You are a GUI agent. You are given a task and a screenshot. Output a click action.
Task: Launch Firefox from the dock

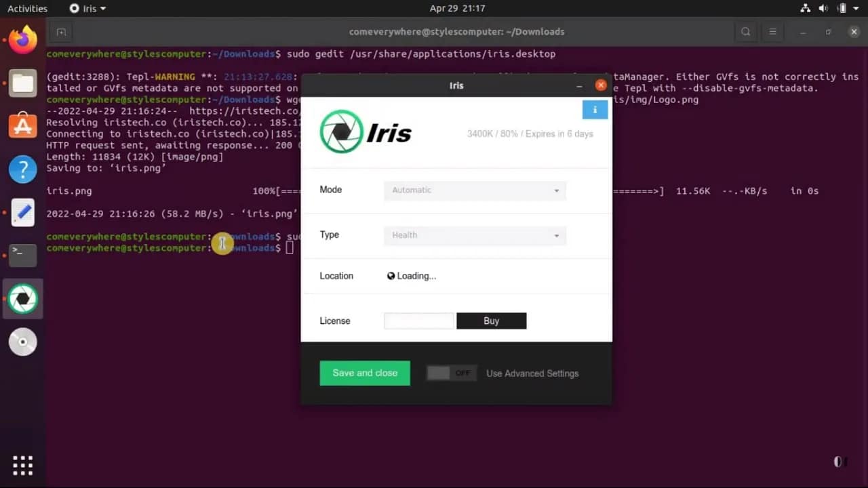[22, 40]
